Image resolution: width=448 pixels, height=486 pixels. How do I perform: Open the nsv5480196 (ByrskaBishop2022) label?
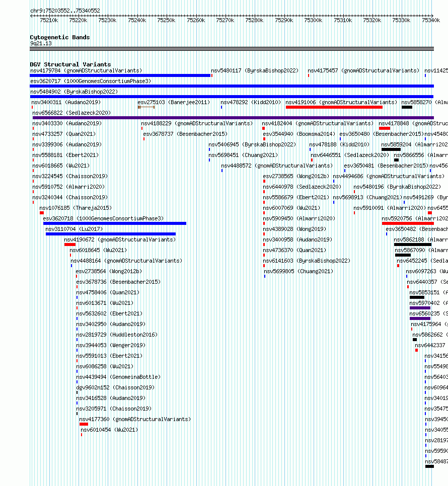tap(397, 187)
